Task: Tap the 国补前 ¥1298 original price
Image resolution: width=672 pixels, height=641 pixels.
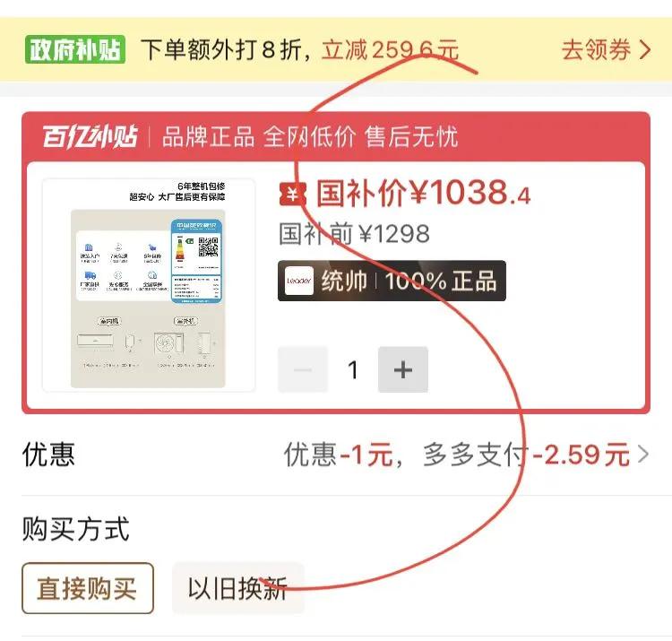Action: tap(354, 234)
